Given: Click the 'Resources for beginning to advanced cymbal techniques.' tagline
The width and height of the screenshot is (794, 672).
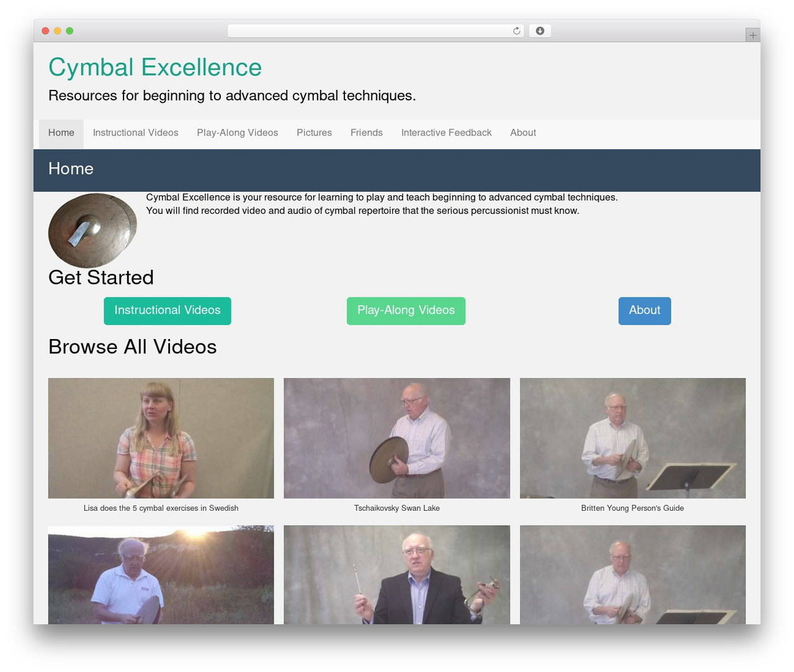Looking at the screenshot, I should point(232,96).
